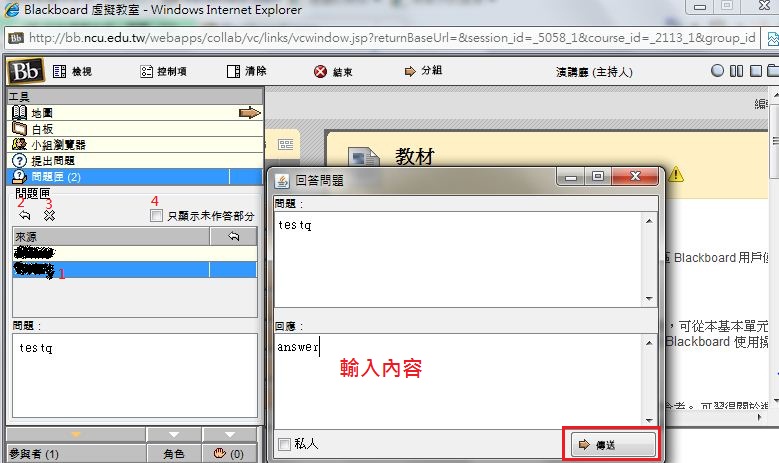Click the delete X icon in question box
Screen dimensions: 779x463
(x=50, y=215)
